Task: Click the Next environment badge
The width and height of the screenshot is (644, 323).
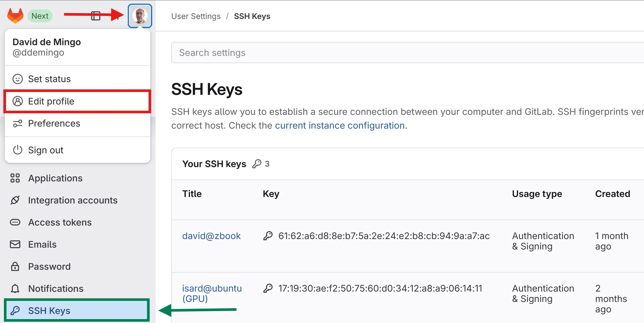Action: (x=40, y=16)
